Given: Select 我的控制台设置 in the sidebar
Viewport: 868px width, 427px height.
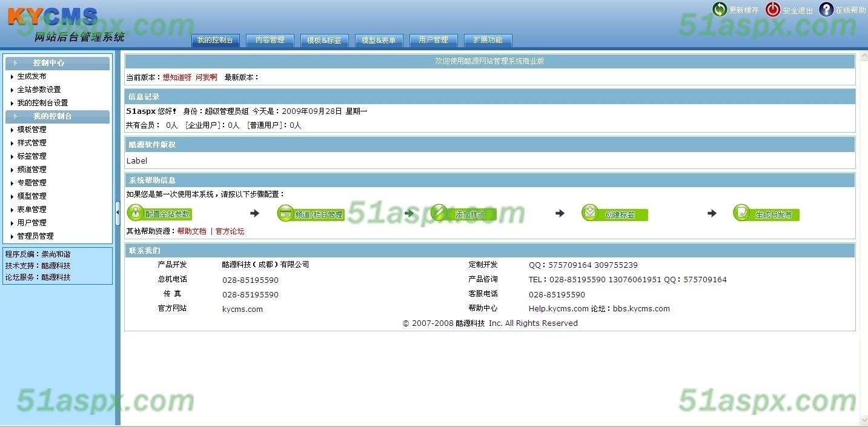Looking at the screenshot, I should click(42, 103).
